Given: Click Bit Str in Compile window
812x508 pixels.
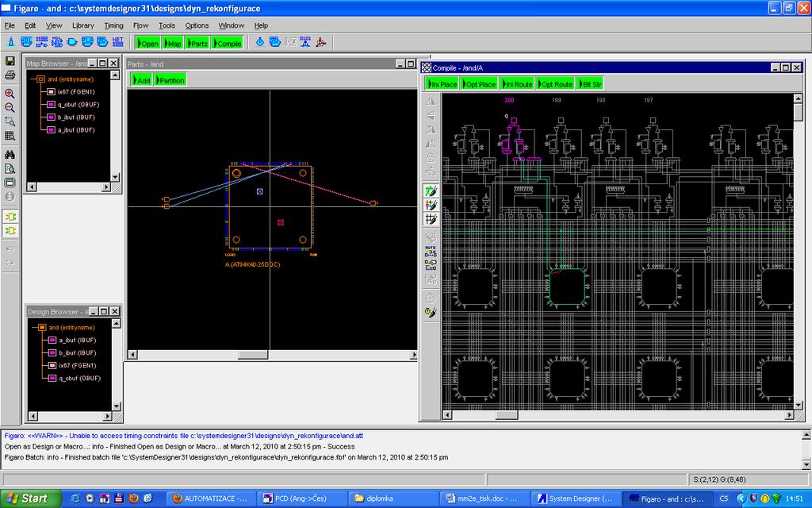Looking at the screenshot, I should [590, 84].
